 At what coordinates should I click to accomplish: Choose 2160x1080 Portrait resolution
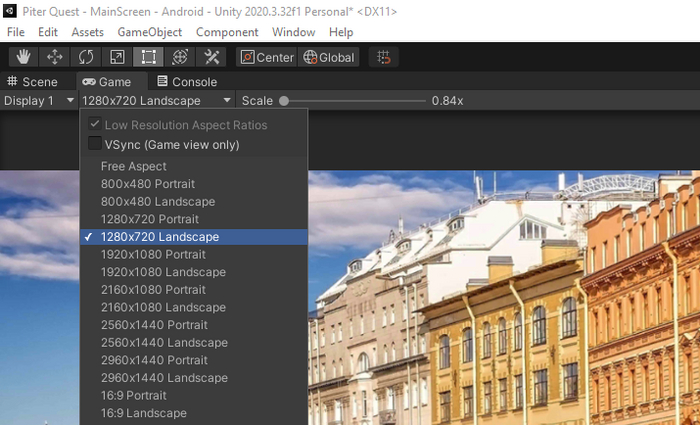coord(194,290)
